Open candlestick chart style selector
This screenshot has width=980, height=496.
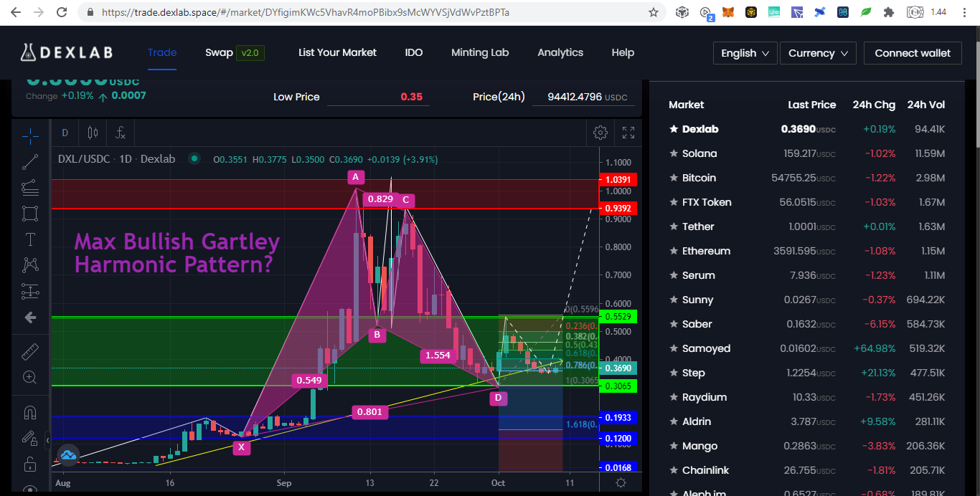click(92, 133)
